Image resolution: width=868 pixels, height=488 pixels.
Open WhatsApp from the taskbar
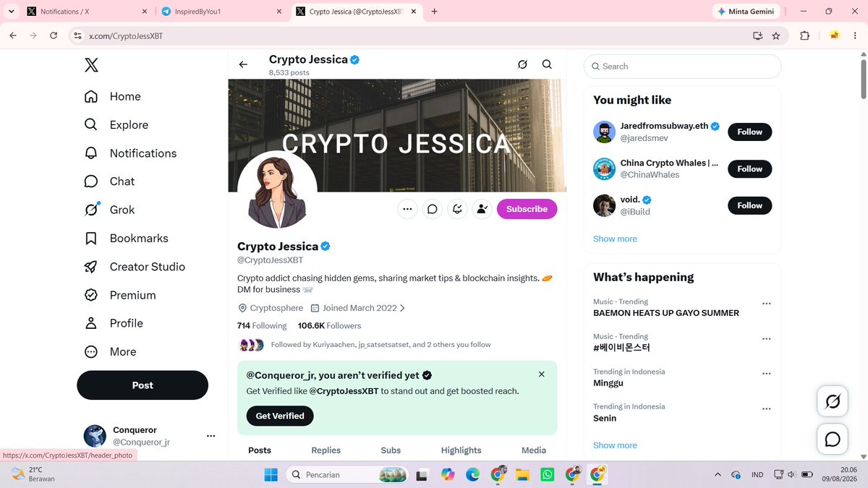tap(548, 475)
